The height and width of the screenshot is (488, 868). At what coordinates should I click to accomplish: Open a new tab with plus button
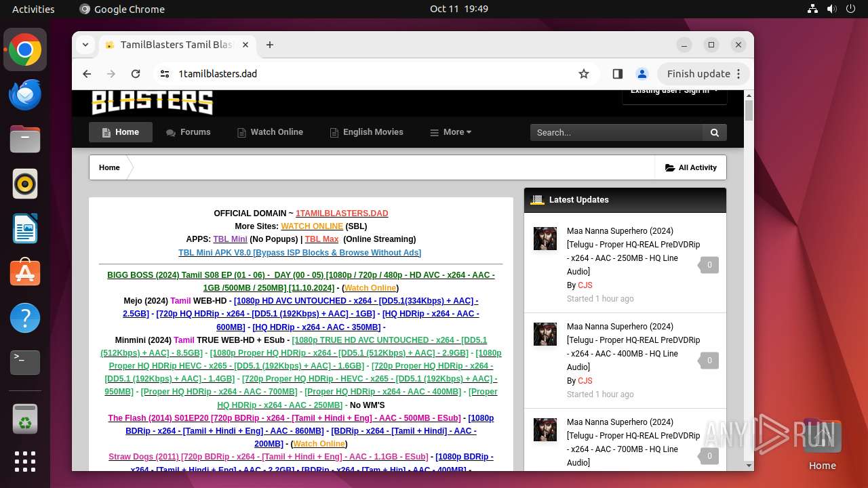(270, 45)
